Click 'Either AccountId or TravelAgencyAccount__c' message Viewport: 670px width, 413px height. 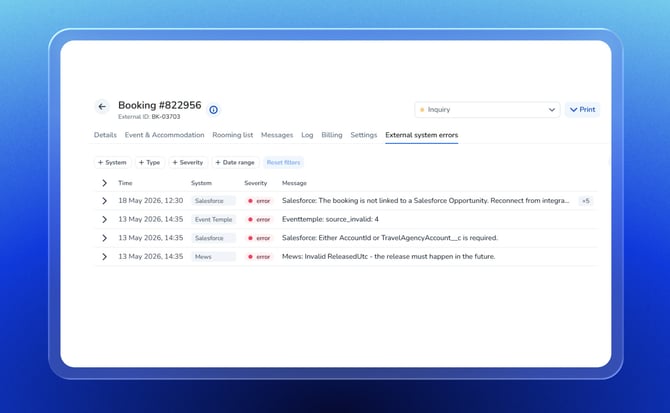pyautogui.click(x=390, y=238)
